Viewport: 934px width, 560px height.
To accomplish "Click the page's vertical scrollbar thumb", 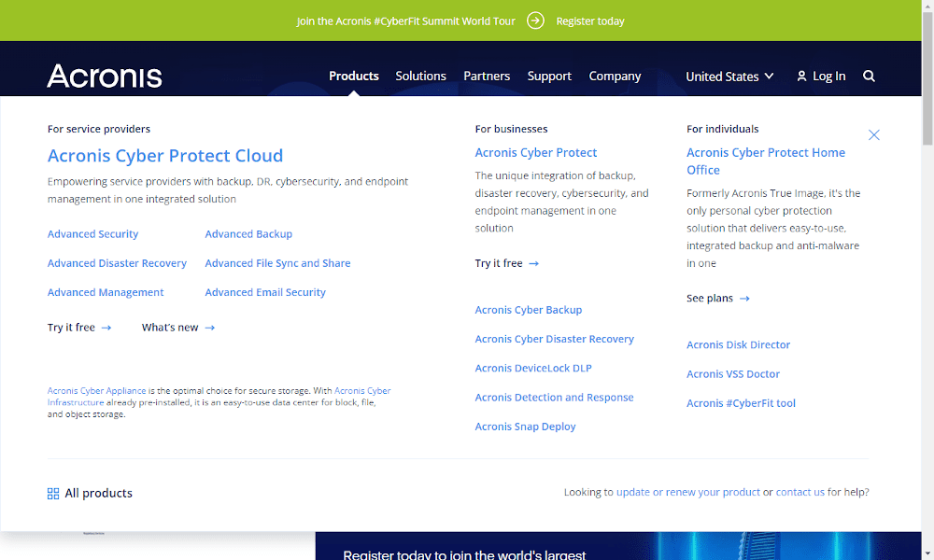I will tap(928, 77).
